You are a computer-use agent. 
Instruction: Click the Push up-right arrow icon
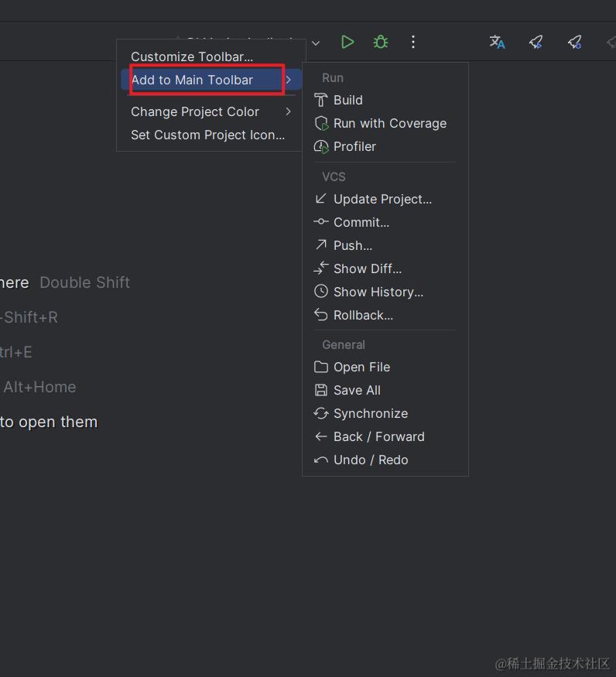point(321,244)
